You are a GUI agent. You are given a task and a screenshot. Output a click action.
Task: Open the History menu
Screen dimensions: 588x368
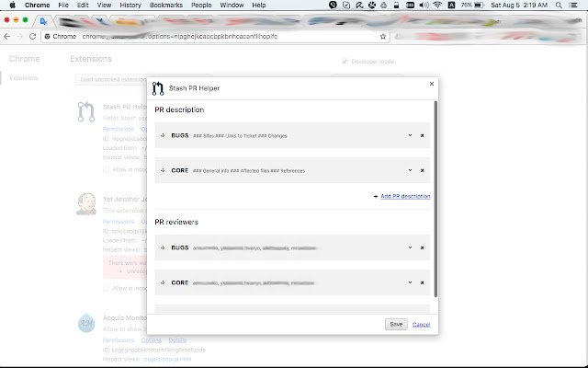[130, 5]
